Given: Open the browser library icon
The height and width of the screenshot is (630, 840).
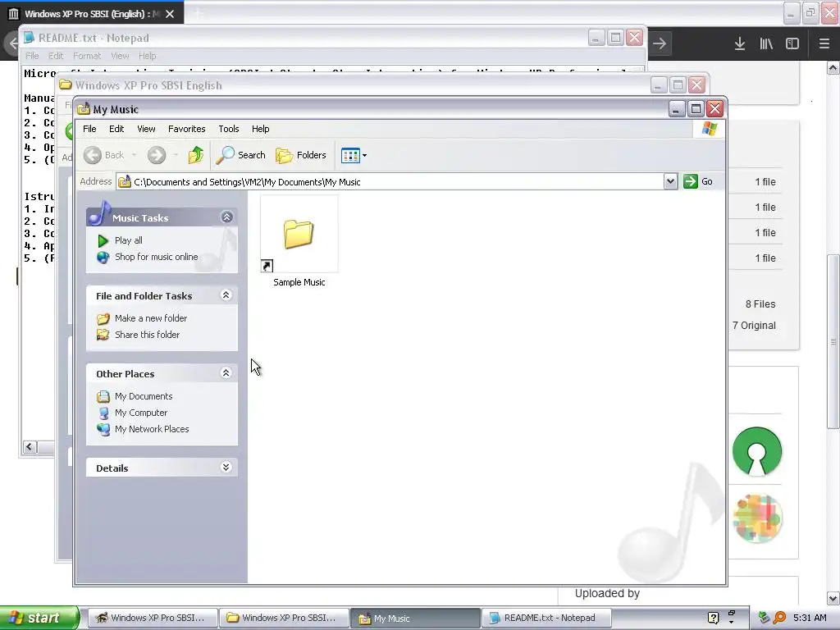Looking at the screenshot, I should tap(766, 44).
